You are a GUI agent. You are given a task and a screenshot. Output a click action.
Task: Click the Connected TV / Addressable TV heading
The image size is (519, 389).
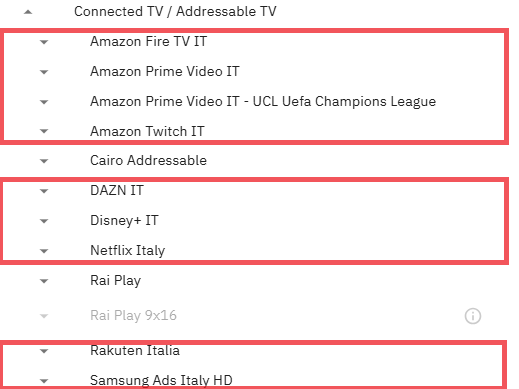coord(175,11)
